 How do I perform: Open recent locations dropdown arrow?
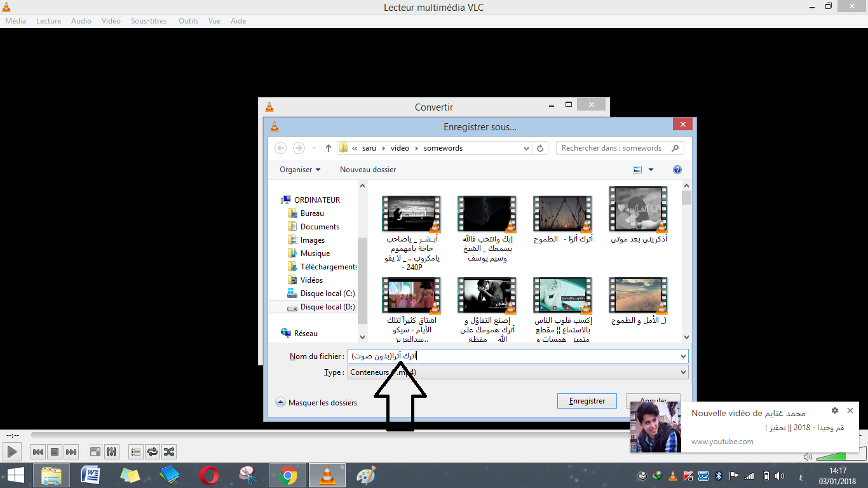(314, 148)
